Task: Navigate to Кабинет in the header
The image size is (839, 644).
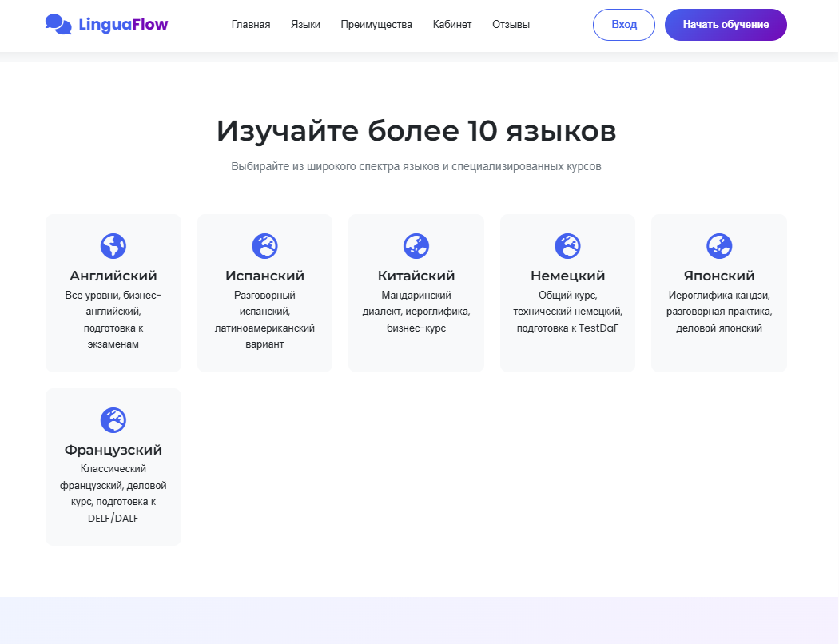Action: [x=452, y=25]
